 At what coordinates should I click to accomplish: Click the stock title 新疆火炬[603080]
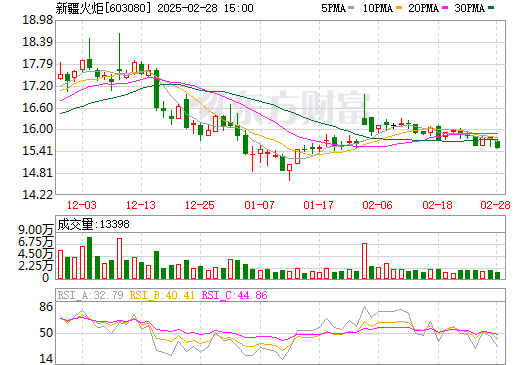click(103, 8)
